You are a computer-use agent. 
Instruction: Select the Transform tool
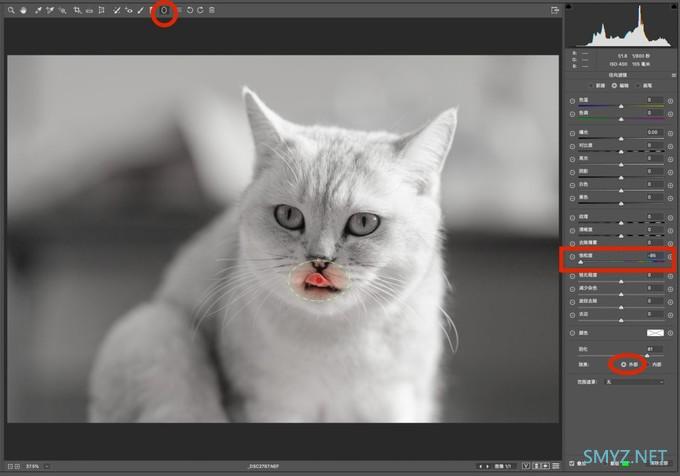point(101,10)
